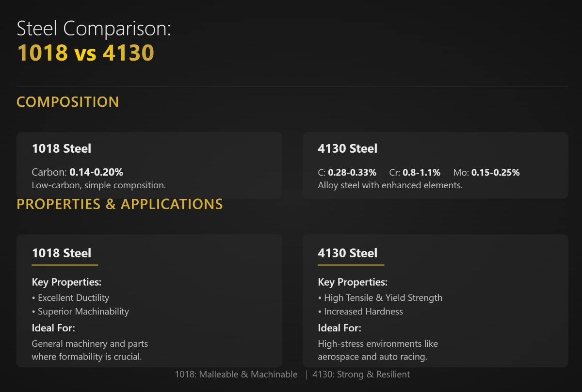Select "Alloy steel with enhanced elements." text
Screen dimensions: 582x392
pos(390,185)
